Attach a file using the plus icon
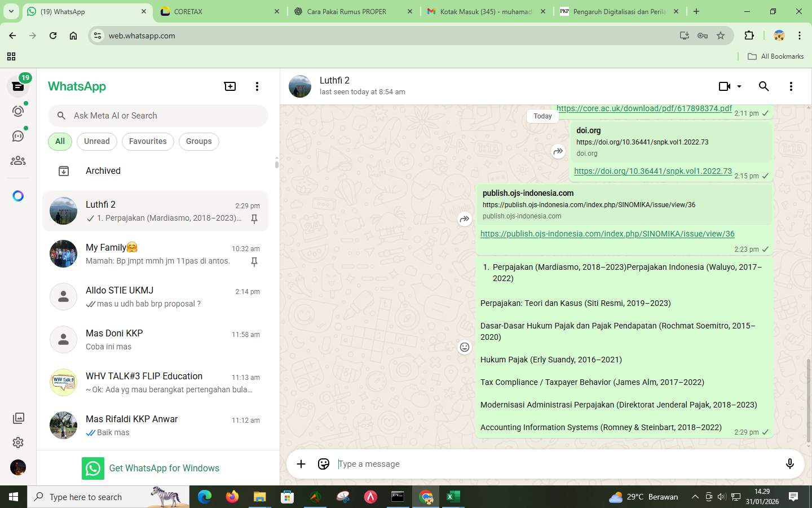 [301, 464]
